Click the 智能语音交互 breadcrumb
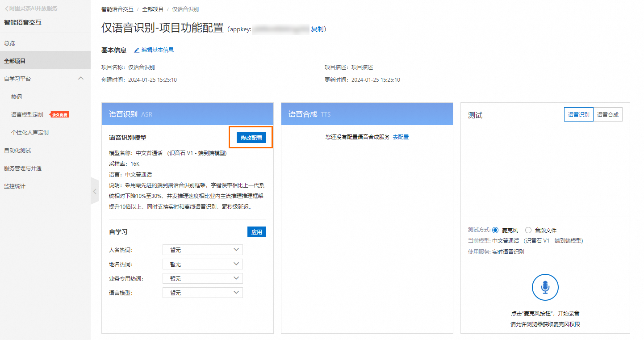The height and width of the screenshot is (340, 644). pos(117,9)
